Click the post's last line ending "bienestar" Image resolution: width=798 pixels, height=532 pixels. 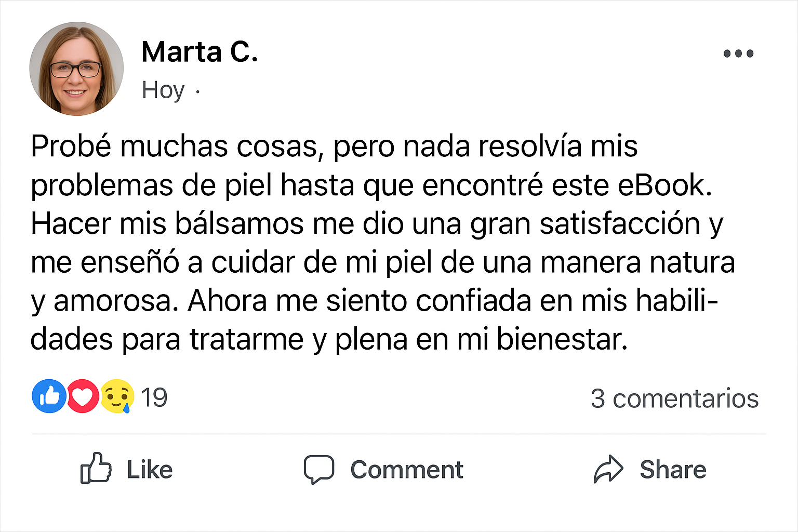pos(328,340)
